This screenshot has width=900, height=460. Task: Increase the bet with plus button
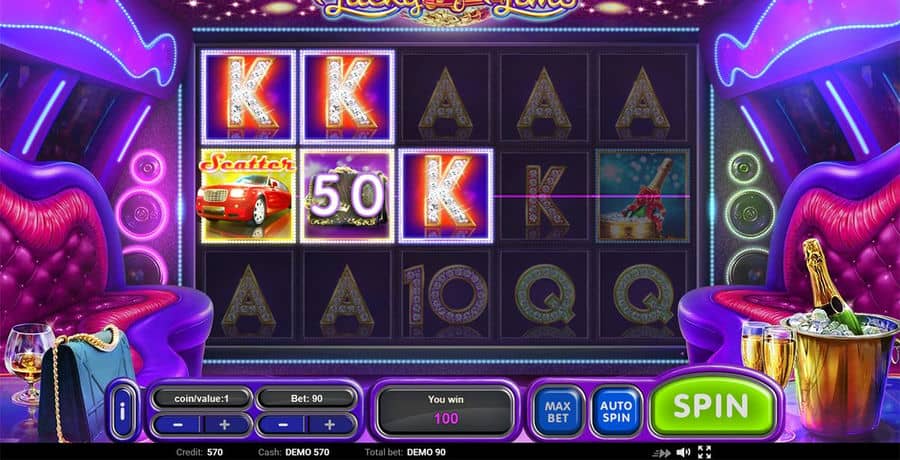point(331,425)
